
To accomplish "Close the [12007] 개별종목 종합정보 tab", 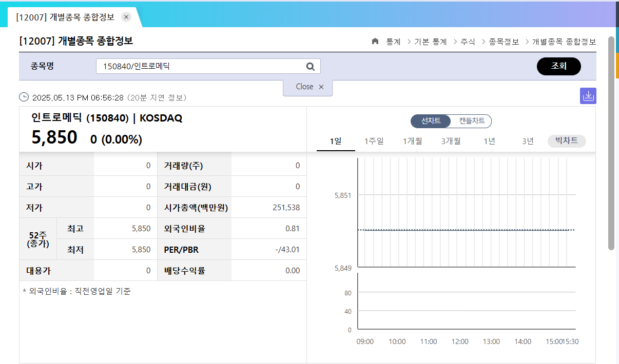I will point(126,16).
